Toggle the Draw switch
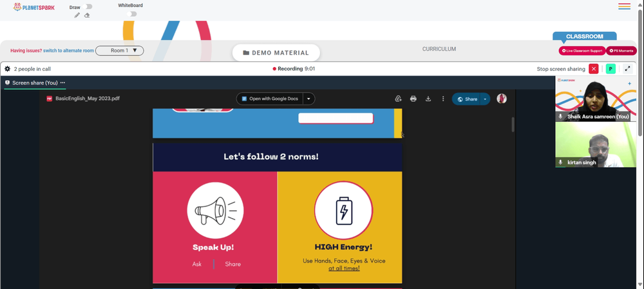Viewport: 644px width, 289px height. click(87, 6)
